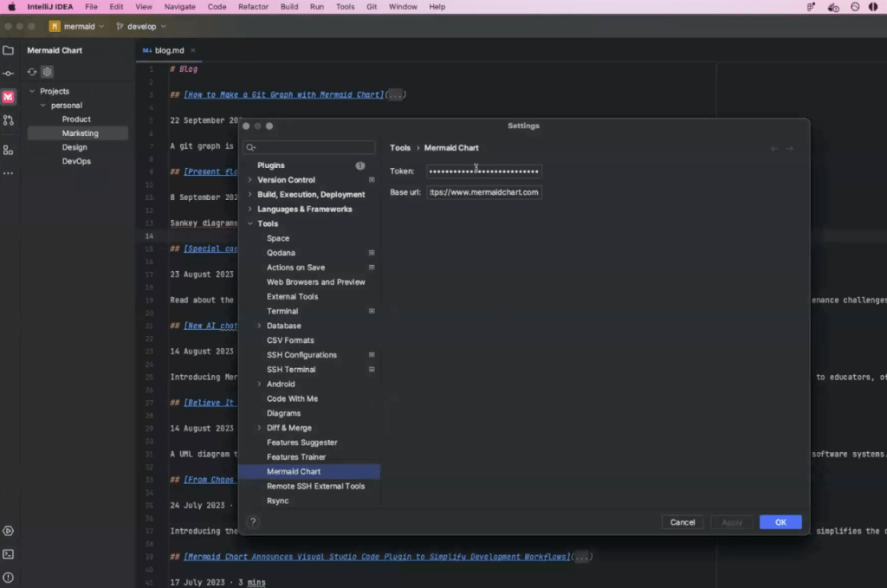Click the Apply button in Settings
This screenshot has width=887, height=588.
click(x=732, y=522)
